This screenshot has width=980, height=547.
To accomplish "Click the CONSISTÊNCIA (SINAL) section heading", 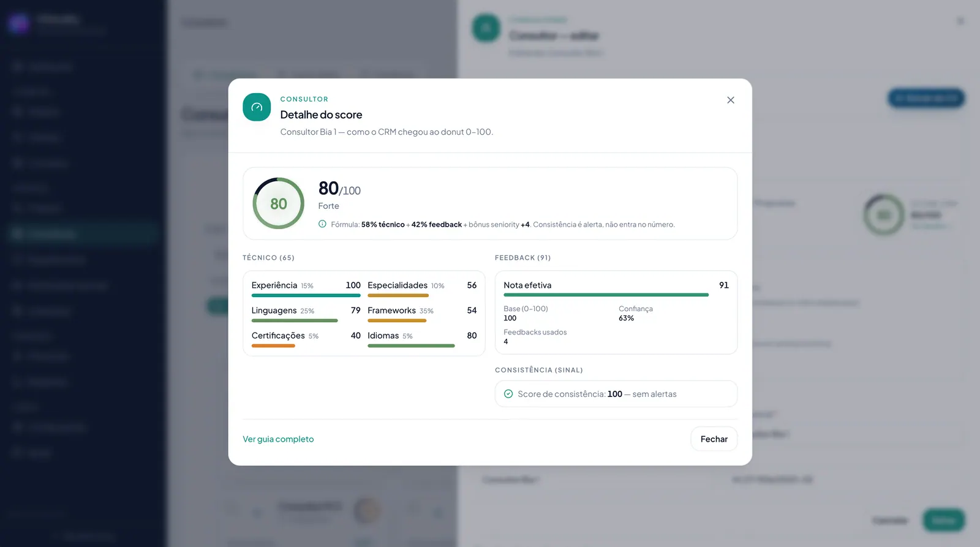I will [x=539, y=370].
